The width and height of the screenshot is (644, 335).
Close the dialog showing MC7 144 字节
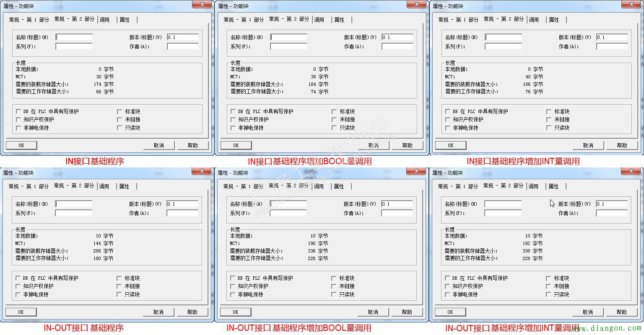click(202, 170)
